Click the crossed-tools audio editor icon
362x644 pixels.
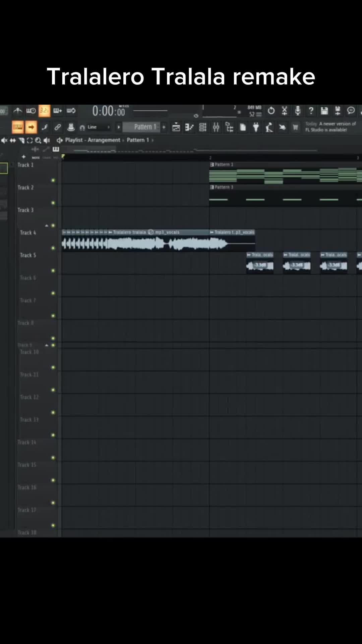click(284, 111)
